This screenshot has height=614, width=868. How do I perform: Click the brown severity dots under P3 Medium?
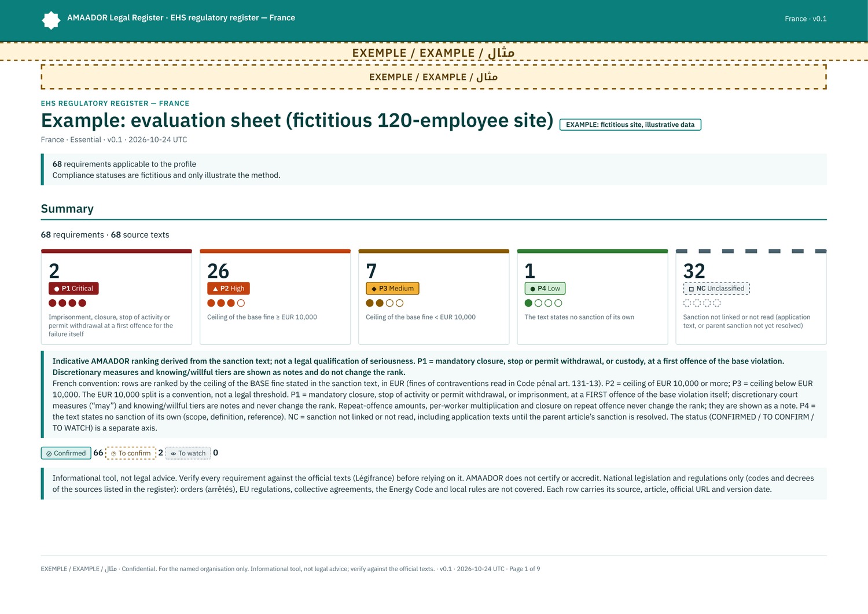coord(384,303)
